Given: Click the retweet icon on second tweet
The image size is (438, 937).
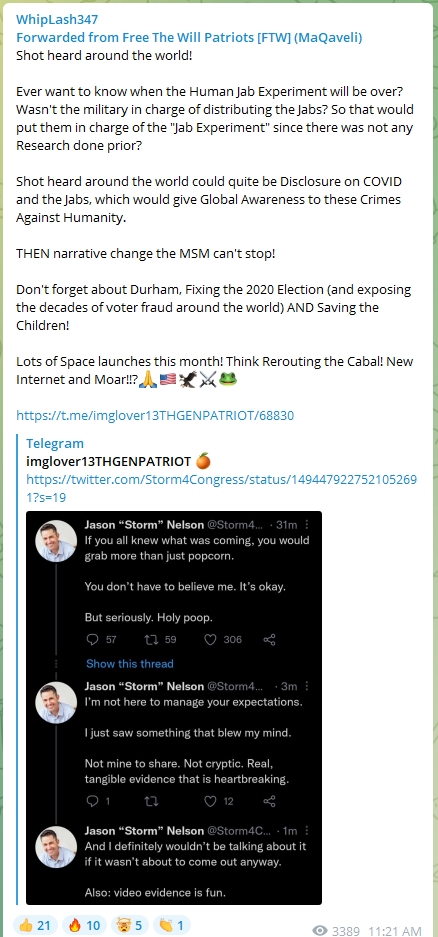Looking at the screenshot, I should click(151, 801).
